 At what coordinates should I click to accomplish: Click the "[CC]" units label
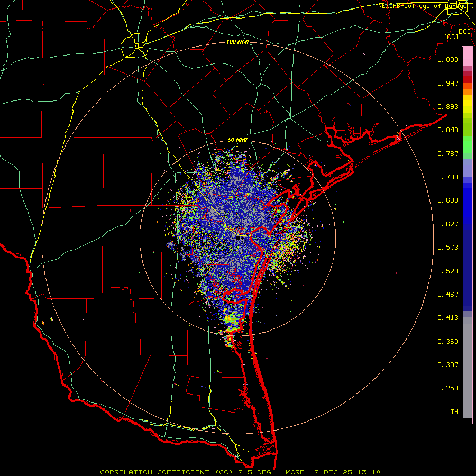(452, 36)
